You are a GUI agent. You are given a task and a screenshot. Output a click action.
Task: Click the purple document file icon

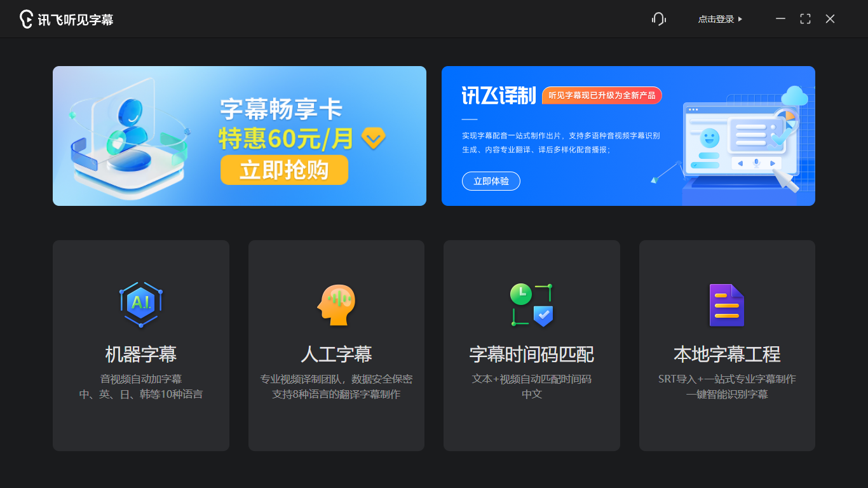coord(727,305)
